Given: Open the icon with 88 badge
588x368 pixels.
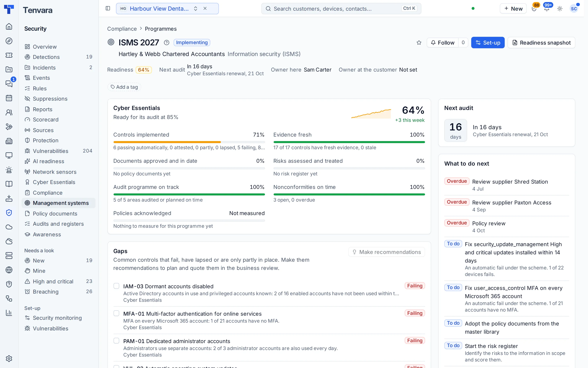Looking at the screenshot, I should pos(534,9).
